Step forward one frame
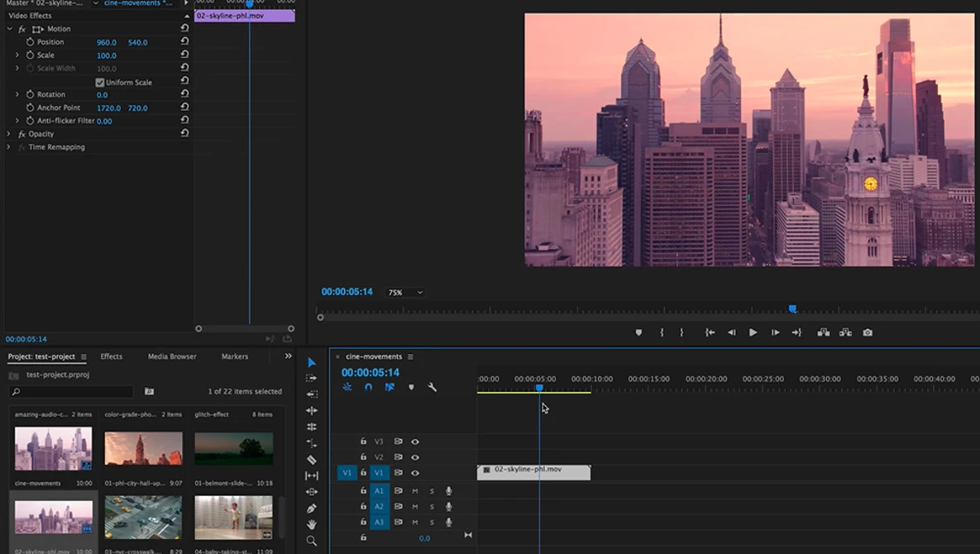The width and height of the screenshot is (980, 554). point(775,333)
